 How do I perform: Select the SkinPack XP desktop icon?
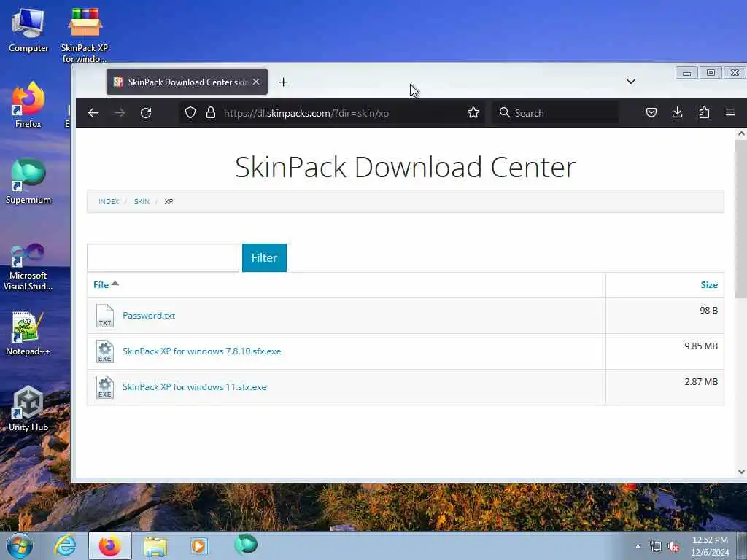(85, 34)
